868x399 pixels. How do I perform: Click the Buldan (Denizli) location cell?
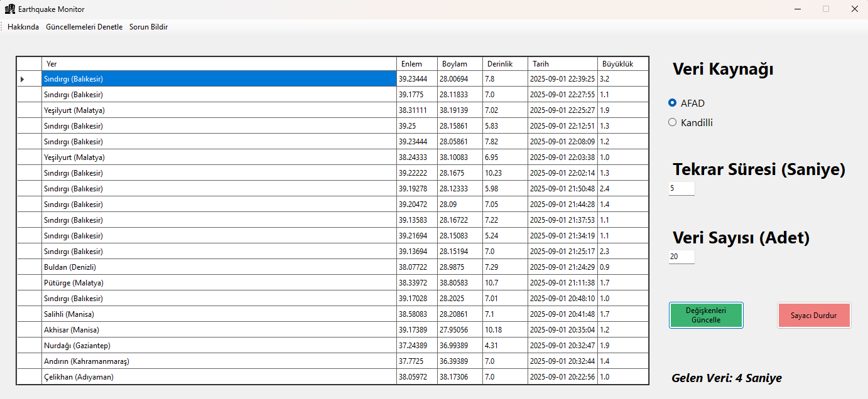(219, 267)
